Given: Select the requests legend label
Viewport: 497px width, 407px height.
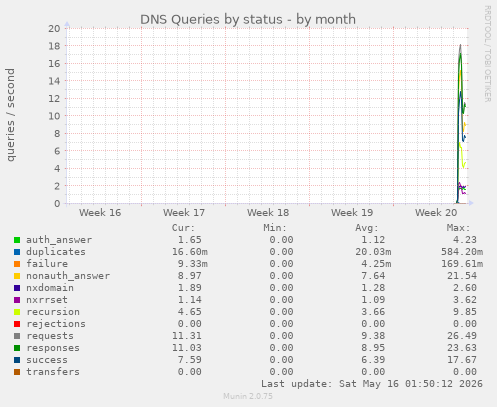Looking at the screenshot, I should coord(50,336).
